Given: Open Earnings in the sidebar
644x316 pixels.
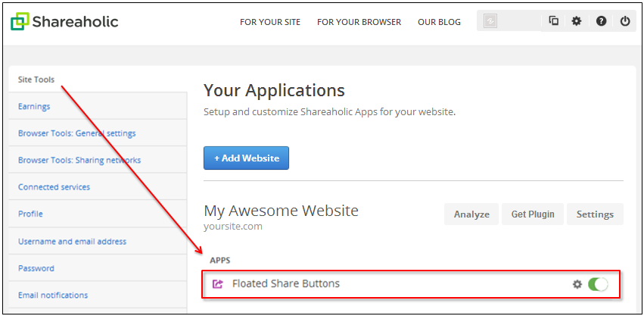Looking at the screenshot, I should (34, 106).
